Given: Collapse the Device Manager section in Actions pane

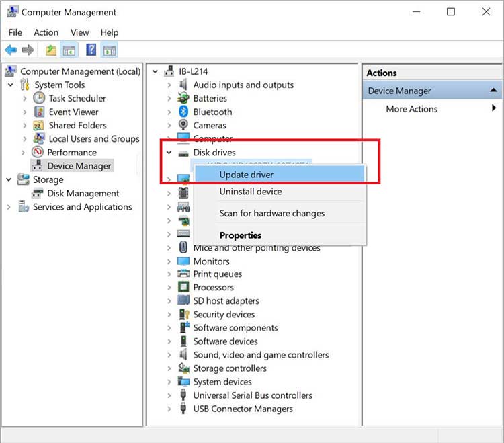Looking at the screenshot, I should (x=494, y=91).
